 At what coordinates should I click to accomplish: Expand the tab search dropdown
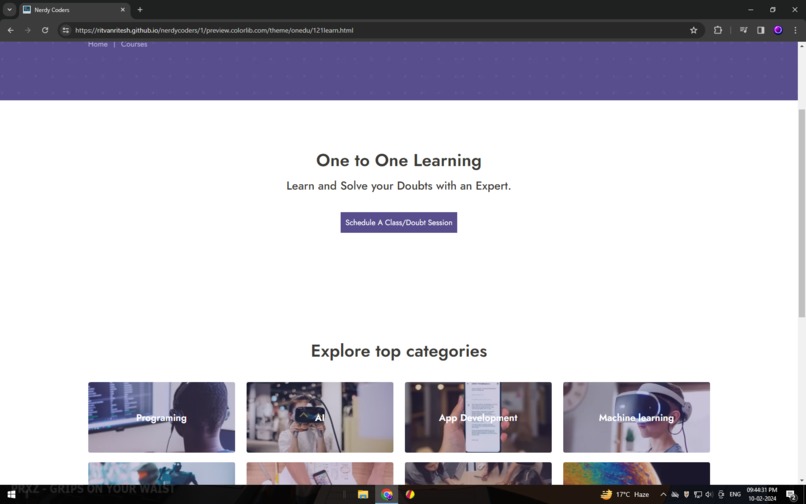(9, 10)
